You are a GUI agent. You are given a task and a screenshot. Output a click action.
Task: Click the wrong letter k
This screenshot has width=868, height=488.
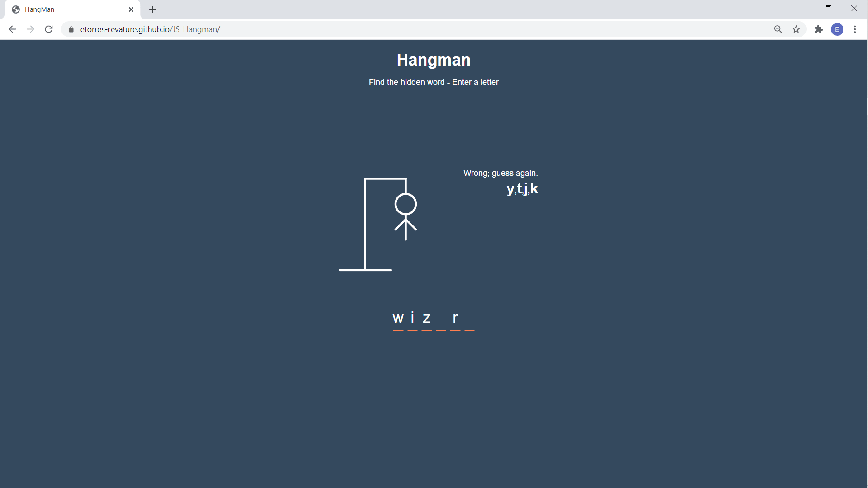(x=534, y=189)
